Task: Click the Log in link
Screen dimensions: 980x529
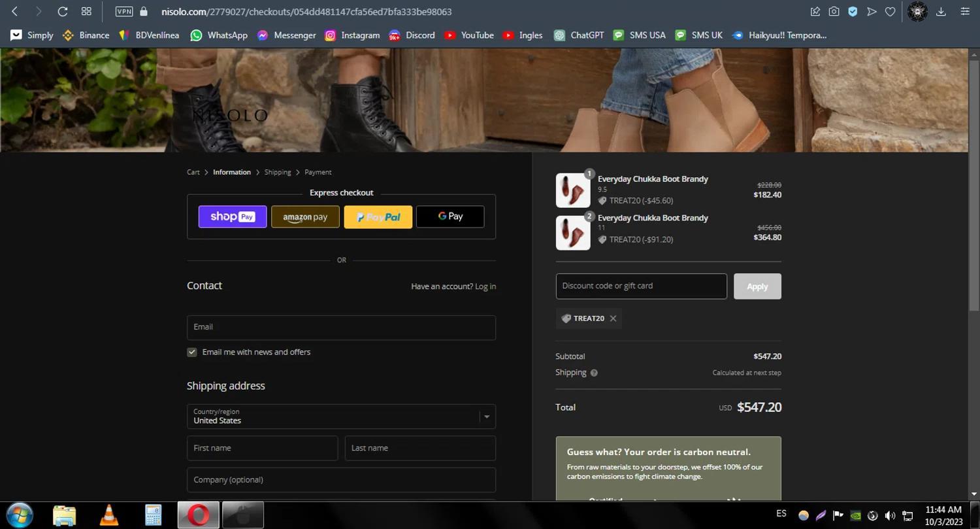Action: tap(485, 286)
